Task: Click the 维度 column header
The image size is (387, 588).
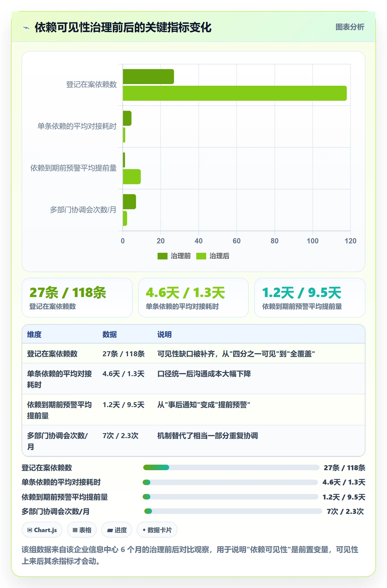Action: (34, 334)
